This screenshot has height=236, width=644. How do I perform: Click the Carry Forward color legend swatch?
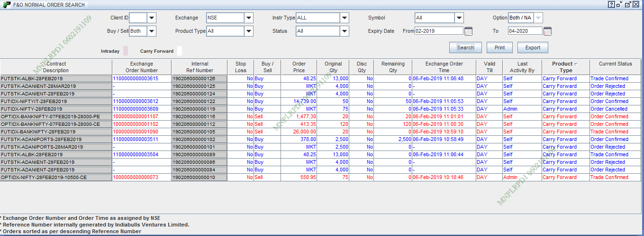[180, 51]
